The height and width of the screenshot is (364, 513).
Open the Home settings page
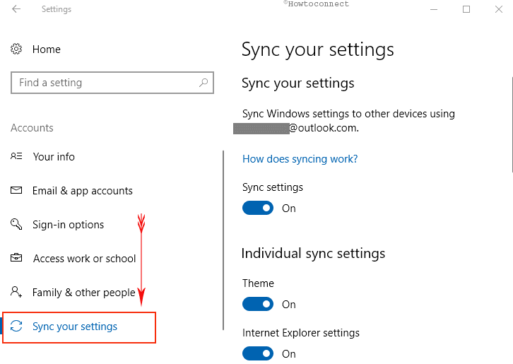(46, 49)
